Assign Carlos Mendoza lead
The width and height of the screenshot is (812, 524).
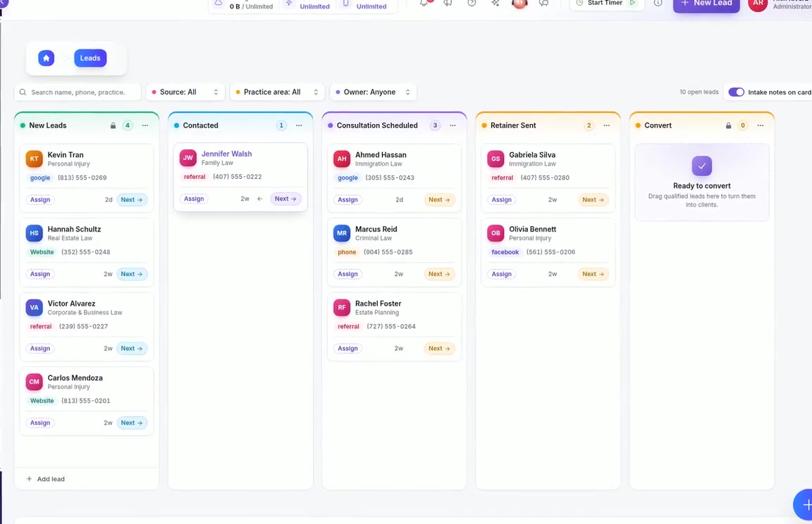coord(40,423)
